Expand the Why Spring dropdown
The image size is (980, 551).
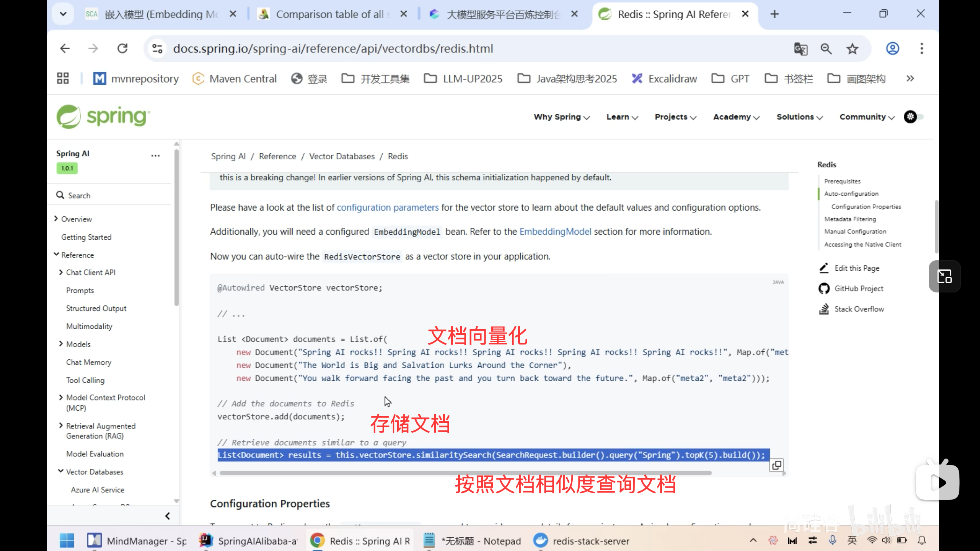click(x=561, y=117)
